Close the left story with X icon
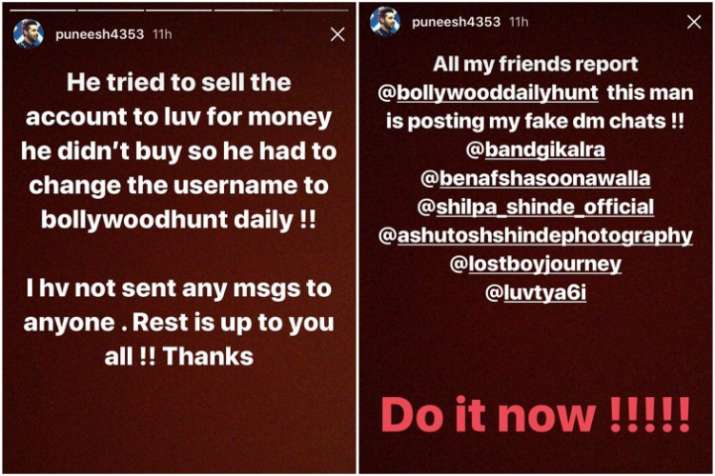 (337, 34)
